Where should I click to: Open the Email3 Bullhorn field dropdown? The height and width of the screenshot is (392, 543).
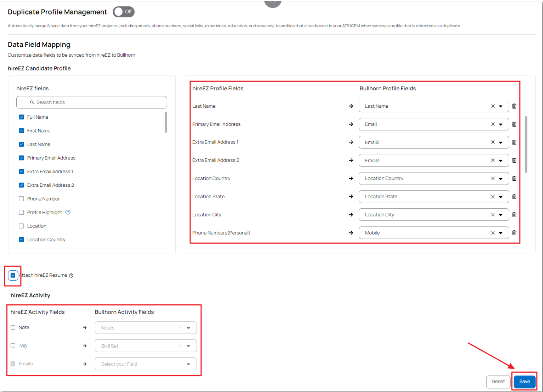(501, 161)
